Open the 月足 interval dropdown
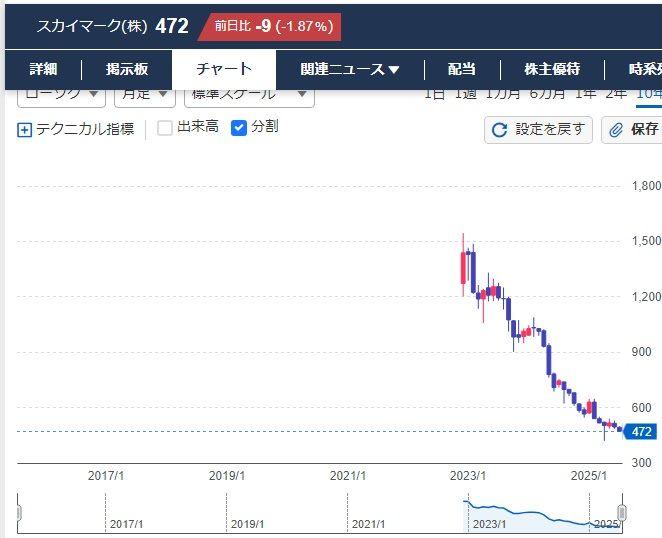The height and width of the screenshot is (538, 662). tap(144, 95)
